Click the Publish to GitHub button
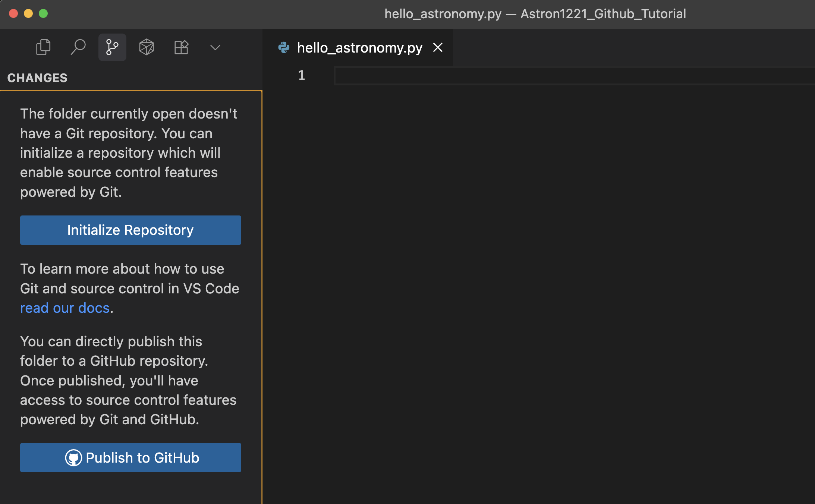 click(130, 457)
